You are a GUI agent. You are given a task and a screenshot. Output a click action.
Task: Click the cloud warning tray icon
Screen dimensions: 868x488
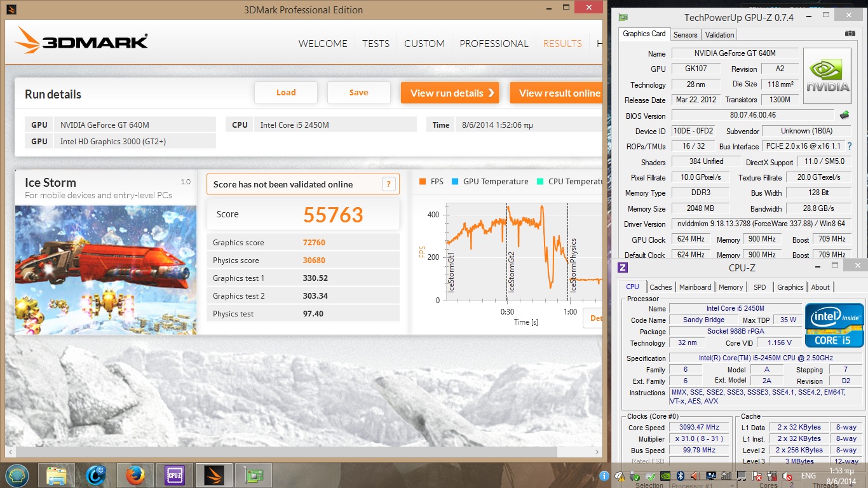(x=620, y=475)
